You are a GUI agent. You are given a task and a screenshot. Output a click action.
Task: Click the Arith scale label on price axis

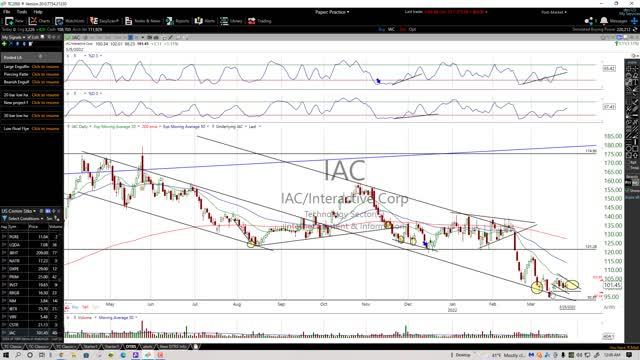click(x=609, y=307)
